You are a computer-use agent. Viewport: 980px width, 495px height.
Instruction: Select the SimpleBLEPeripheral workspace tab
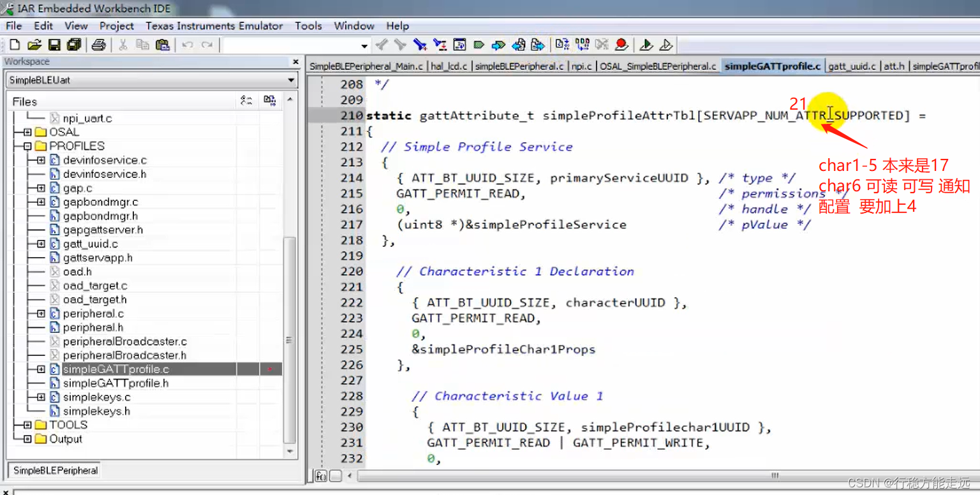point(56,470)
